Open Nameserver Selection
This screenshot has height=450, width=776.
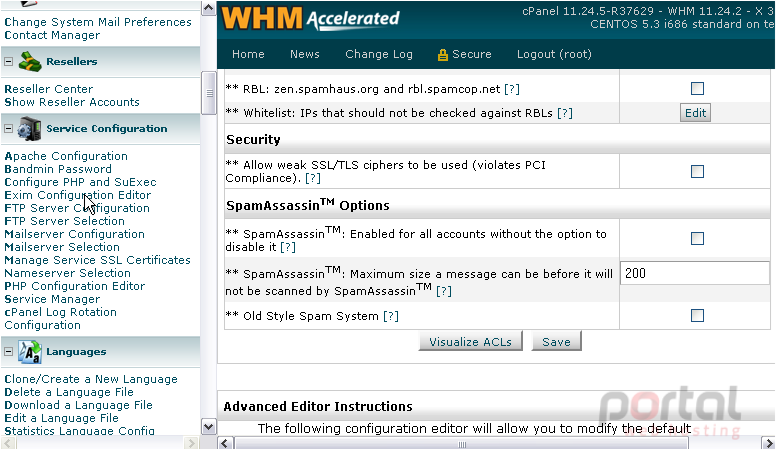[x=67, y=273]
